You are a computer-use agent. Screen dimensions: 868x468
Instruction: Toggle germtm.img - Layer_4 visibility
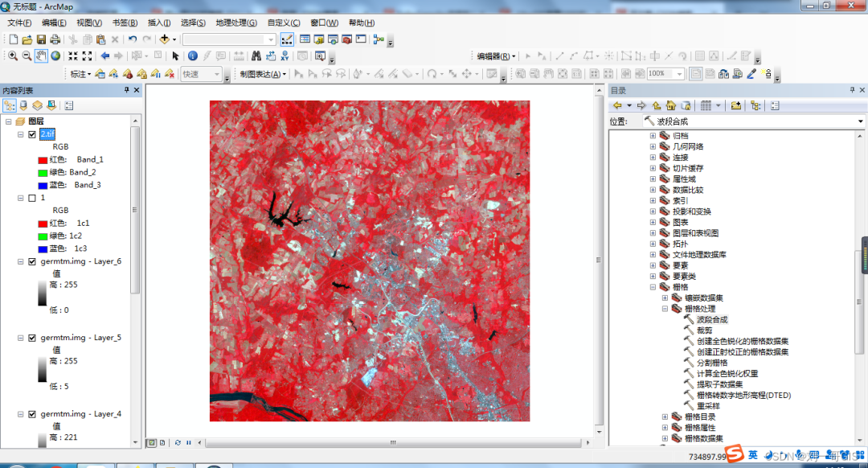click(x=32, y=414)
